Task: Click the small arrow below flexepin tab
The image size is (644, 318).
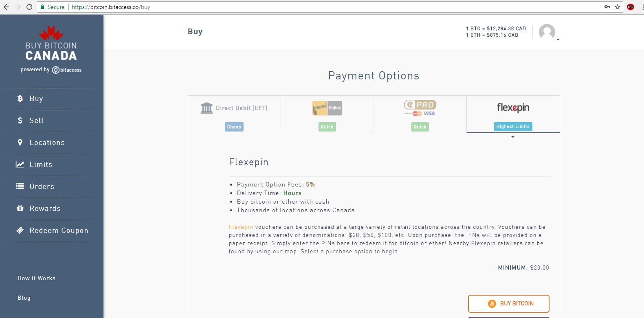Action: 513,137
